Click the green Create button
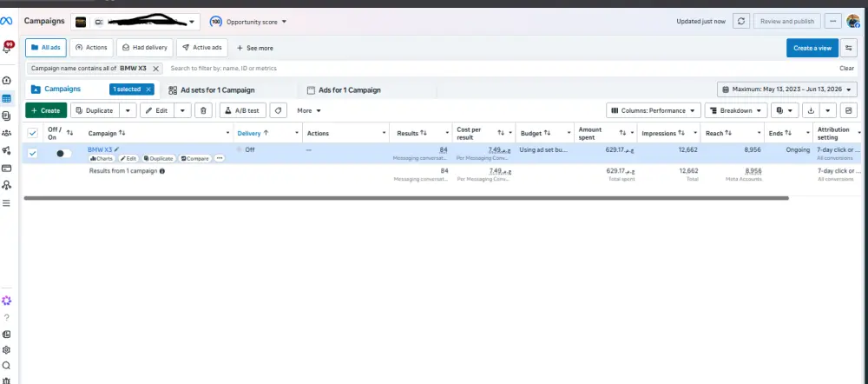Viewport: 868px width, 384px height. pos(46,110)
